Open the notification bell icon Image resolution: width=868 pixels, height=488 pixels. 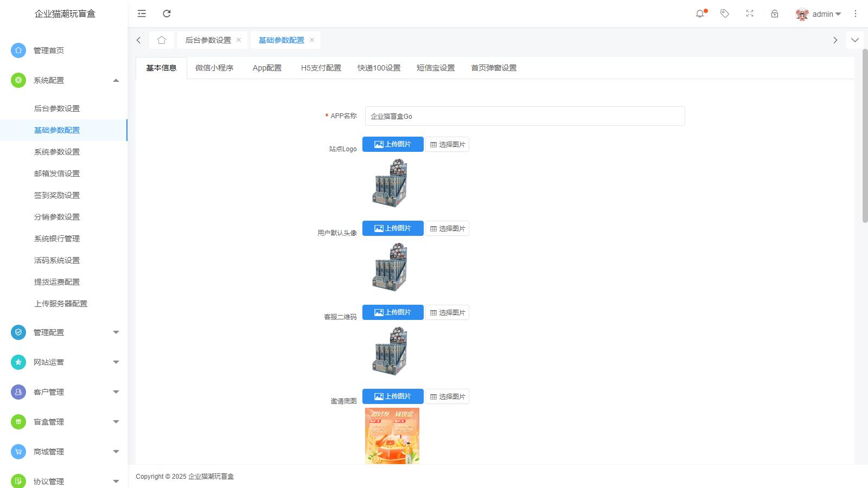tap(700, 14)
